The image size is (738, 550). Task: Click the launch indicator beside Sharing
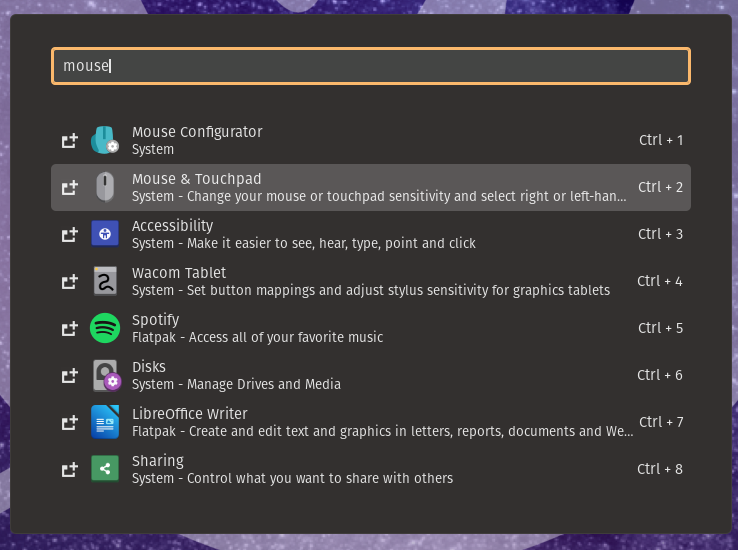(69, 469)
